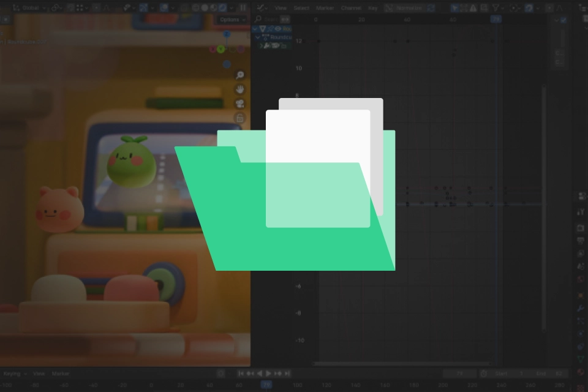Expand the green channel group under Roundcube
This screenshot has width=588, height=392.
tap(262, 46)
